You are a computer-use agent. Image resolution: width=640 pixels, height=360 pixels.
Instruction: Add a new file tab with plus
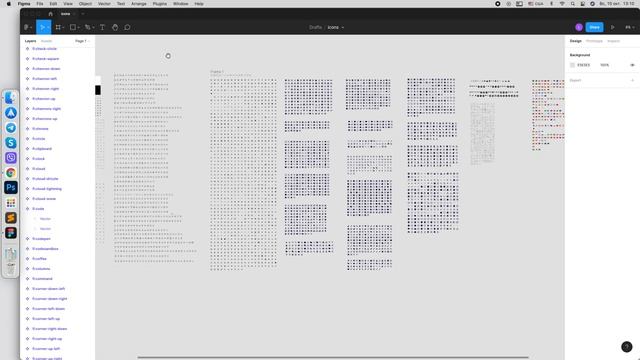(82, 14)
